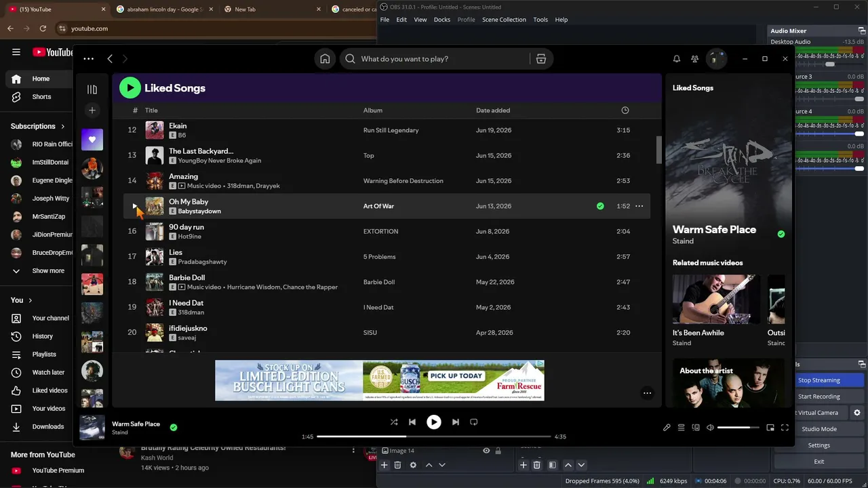The height and width of the screenshot is (488, 868).
Task: Open the Tools menu in OBS
Action: (x=540, y=20)
